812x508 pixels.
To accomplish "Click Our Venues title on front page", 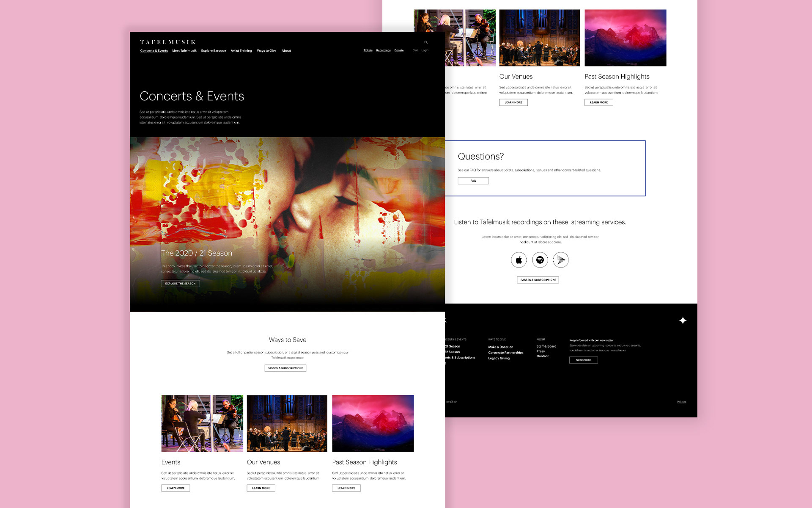I will click(263, 462).
